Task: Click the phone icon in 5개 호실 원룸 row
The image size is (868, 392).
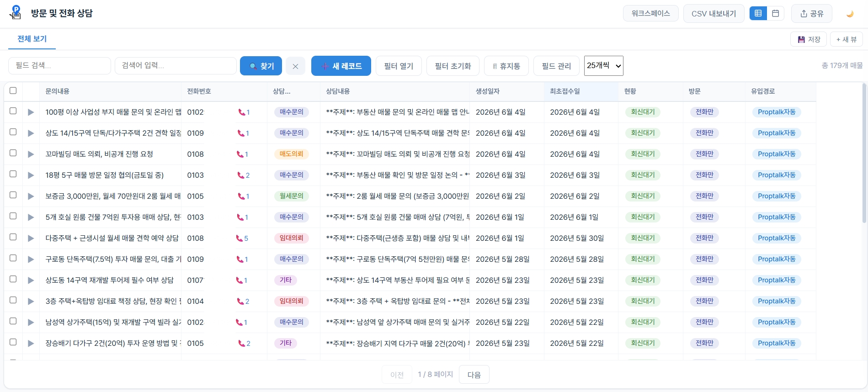Action: [x=240, y=217]
